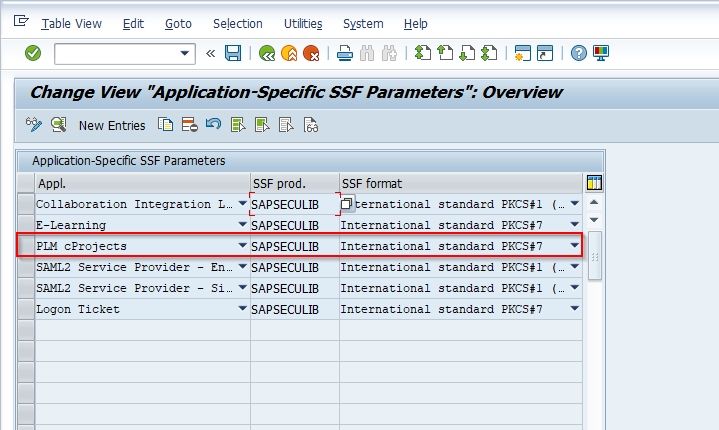Click the table vertical scrollbar handle

595,256
